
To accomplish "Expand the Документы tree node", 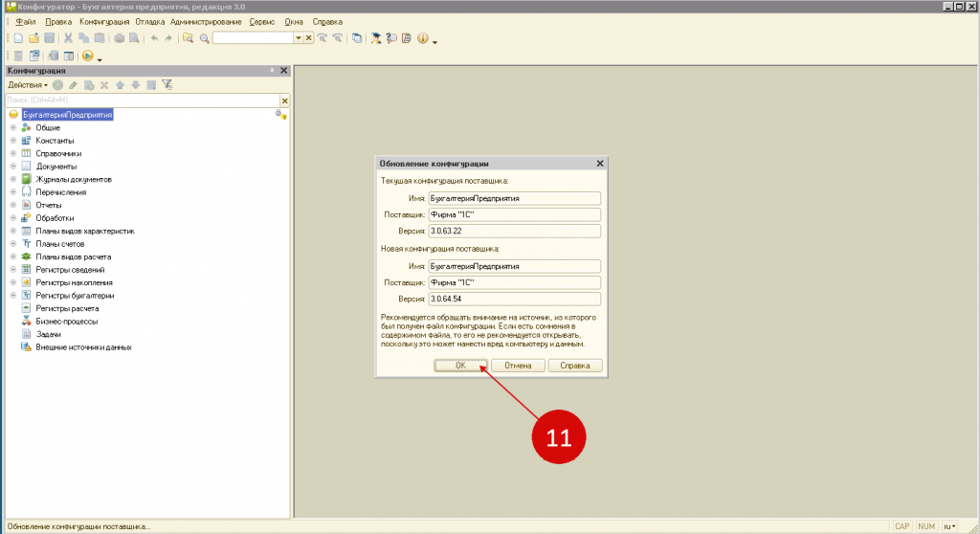I will (13, 167).
